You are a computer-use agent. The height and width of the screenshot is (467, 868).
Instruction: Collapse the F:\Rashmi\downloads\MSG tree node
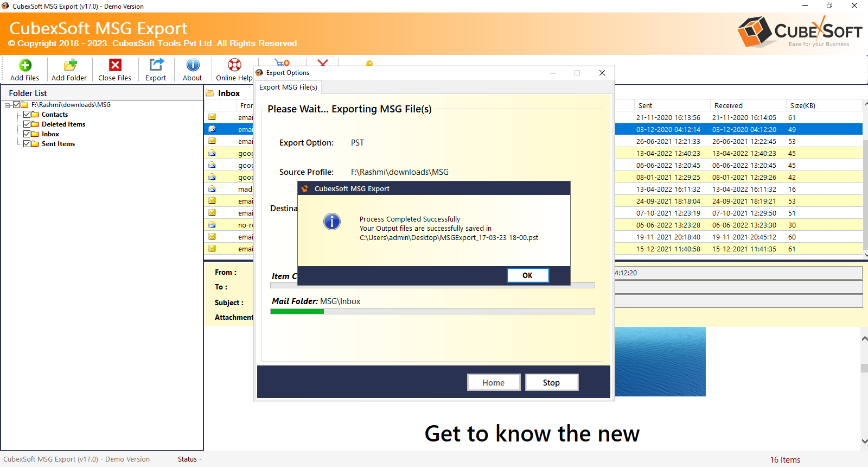click(x=8, y=105)
